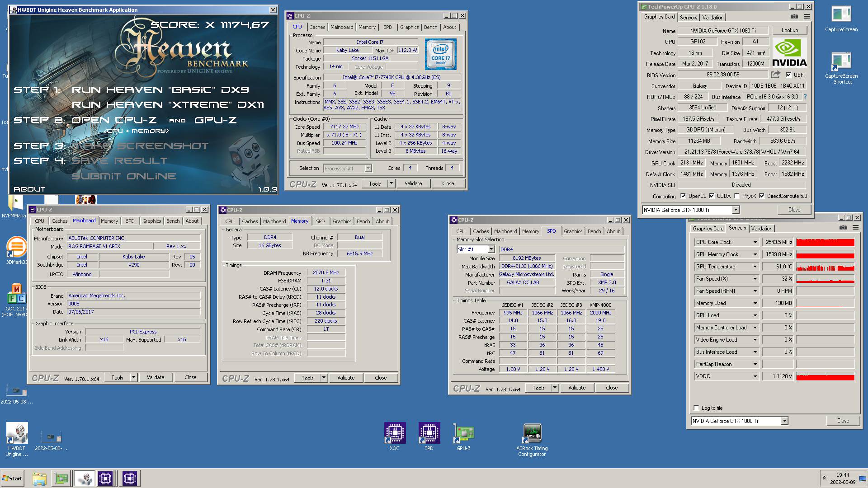
Task: Open the 3DMark03 desktop icon
Action: tap(17, 251)
